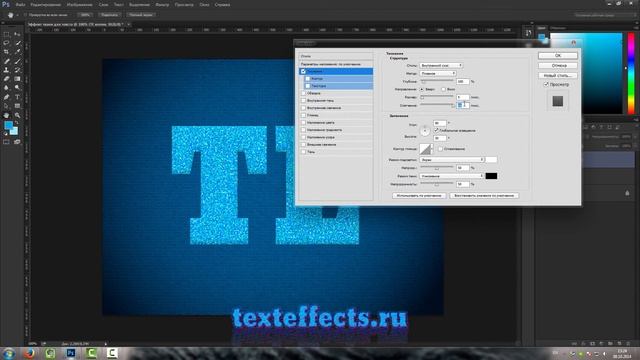Screen dimensions: 640x360
Task: Click OK in the layer style dialog
Action: pyautogui.click(x=558, y=56)
